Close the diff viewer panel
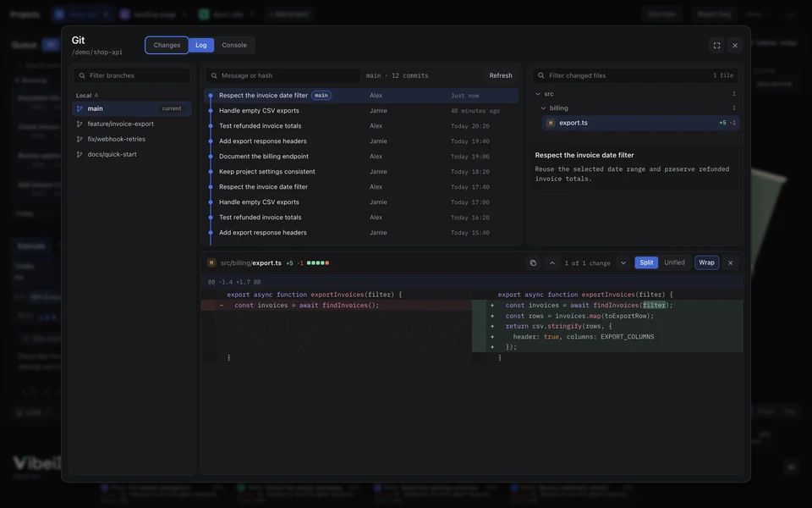The height and width of the screenshot is (508, 812). (x=730, y=262)
